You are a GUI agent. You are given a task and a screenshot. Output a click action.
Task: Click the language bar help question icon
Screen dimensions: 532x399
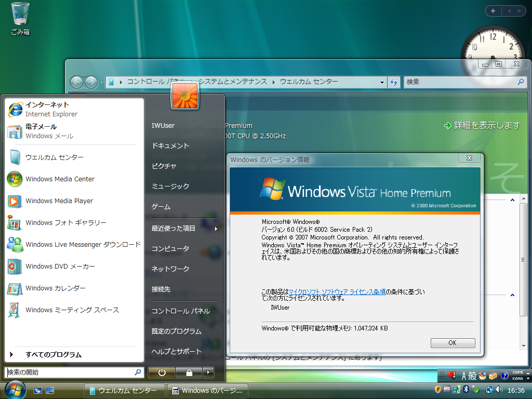tap(504, 376)
